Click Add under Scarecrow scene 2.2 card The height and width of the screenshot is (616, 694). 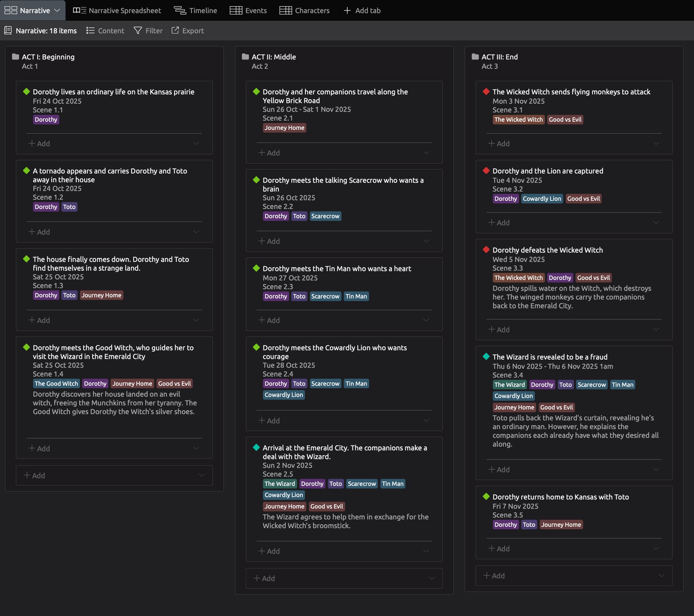(x=269, y=241)
